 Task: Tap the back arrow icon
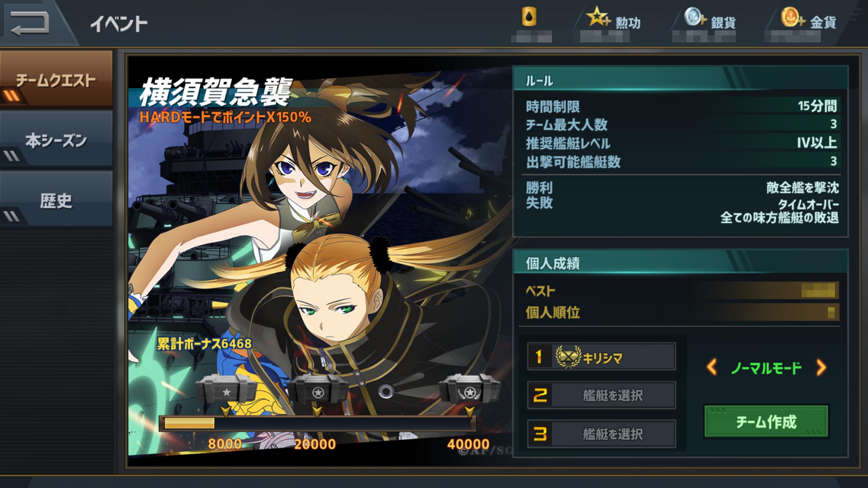coord(29,23)
